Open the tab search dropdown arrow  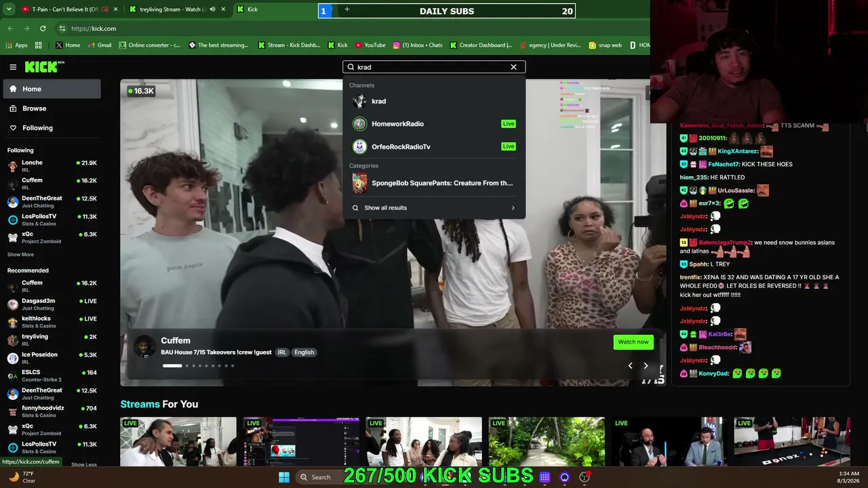[x=9, y=9]
